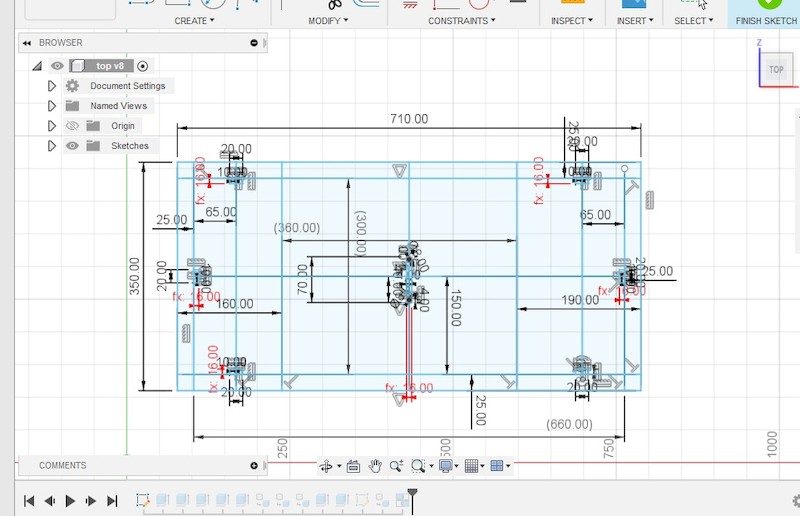Click FINISH SKETCH button
This screenshot has width=800, height=516.
766,21
